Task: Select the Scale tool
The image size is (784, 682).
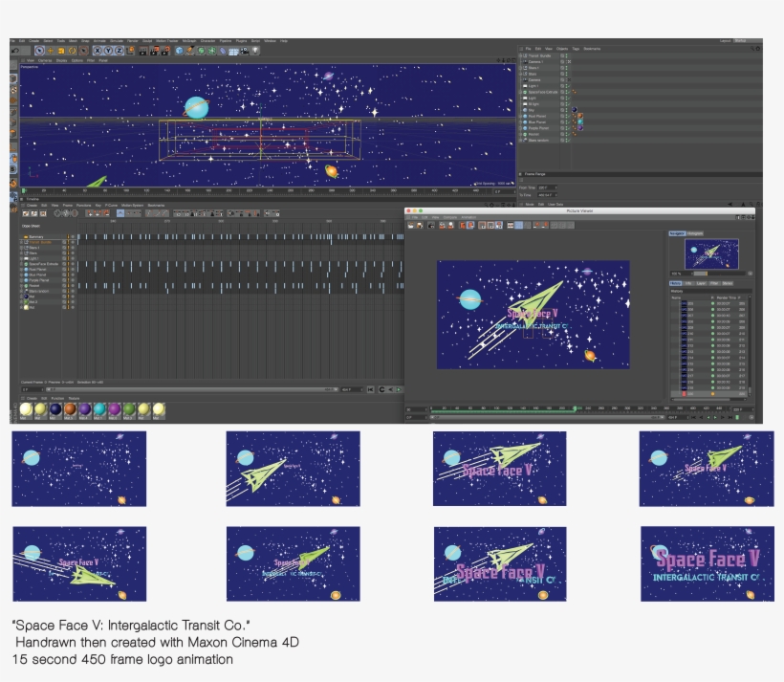Action: (x=61, y=51)
